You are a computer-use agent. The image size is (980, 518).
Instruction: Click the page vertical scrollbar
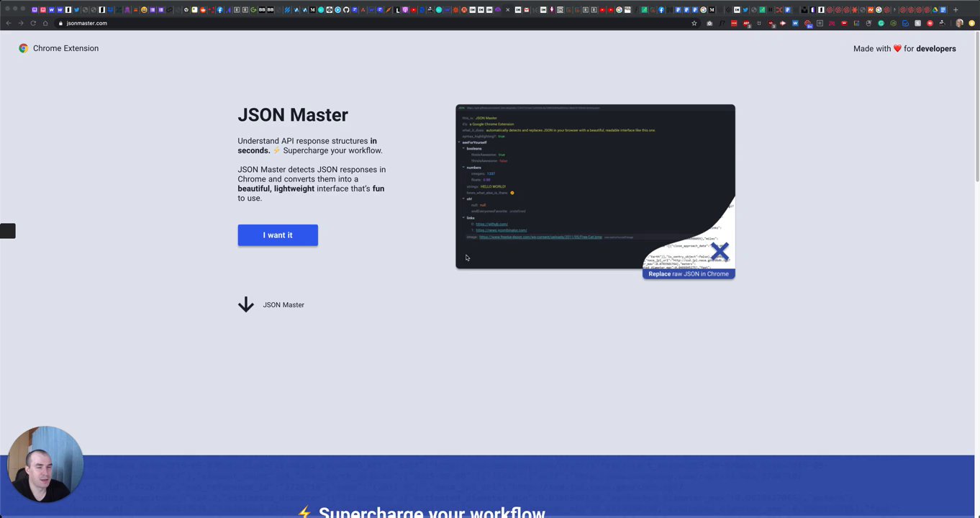[977, 108]
